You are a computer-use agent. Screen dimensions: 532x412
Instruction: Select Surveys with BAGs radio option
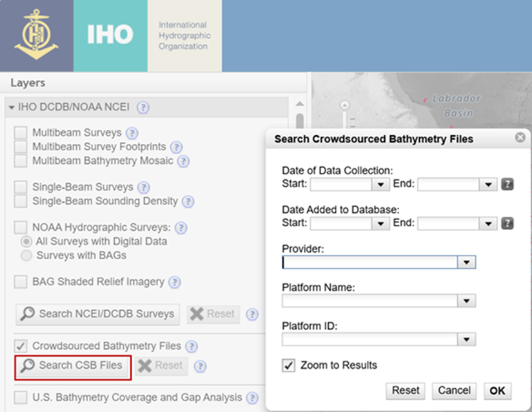pyautogui.click(x=26, y=255)
